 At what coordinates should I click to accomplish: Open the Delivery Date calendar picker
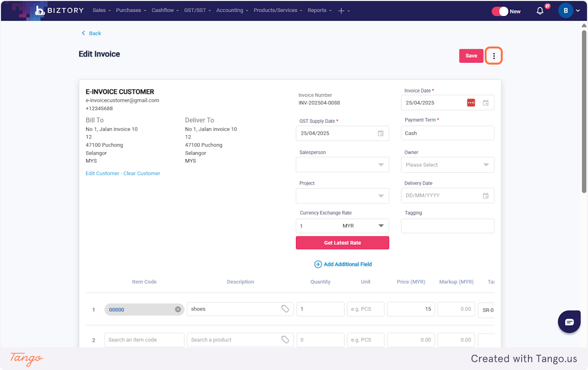(486, 196)
